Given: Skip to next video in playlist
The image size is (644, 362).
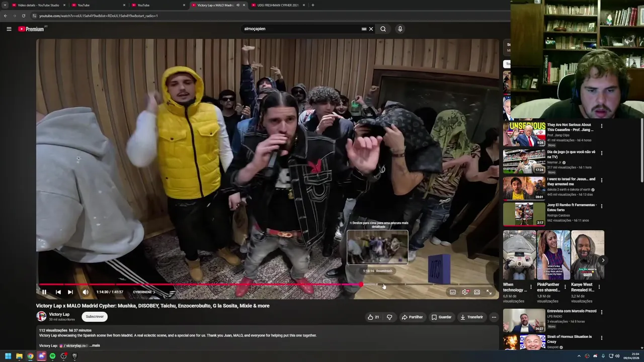Looking at the screenshot, I should (70, 292).
